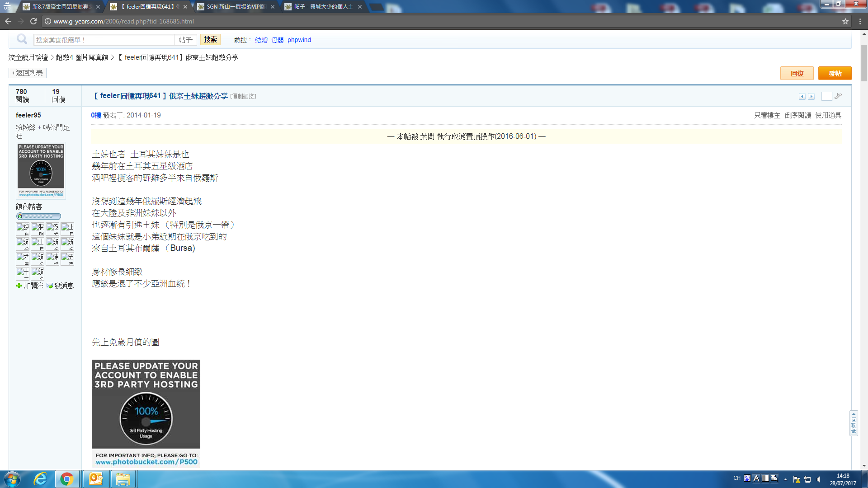Click the large photobucket placeholder image in post
The image size is (868, 488).
146,413
